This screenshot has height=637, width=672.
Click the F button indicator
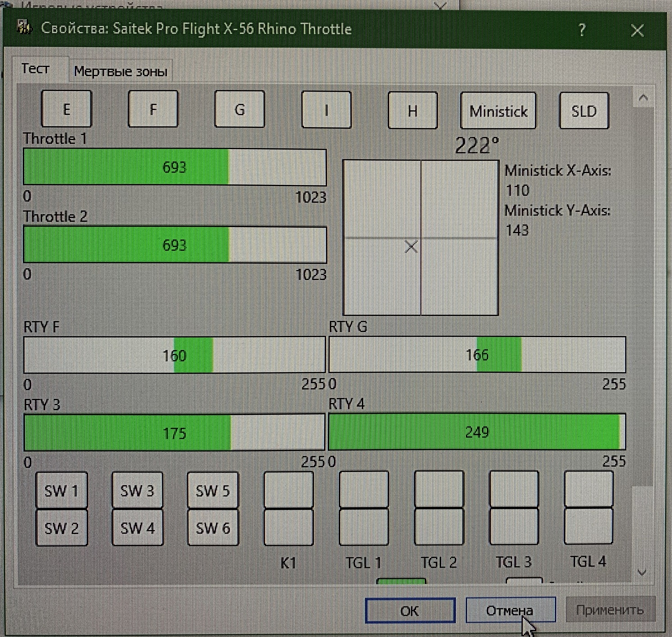[153, 109]
